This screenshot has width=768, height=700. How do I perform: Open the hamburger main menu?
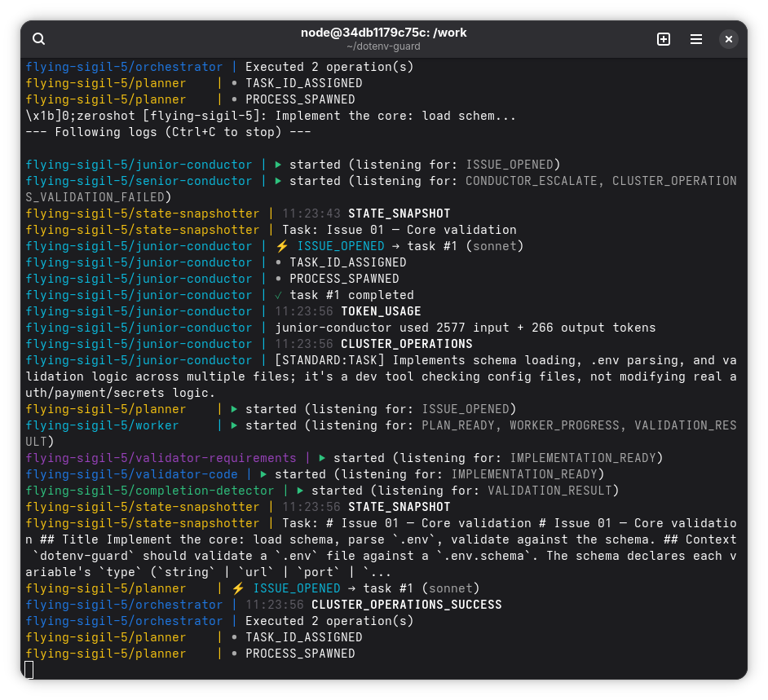696,38
